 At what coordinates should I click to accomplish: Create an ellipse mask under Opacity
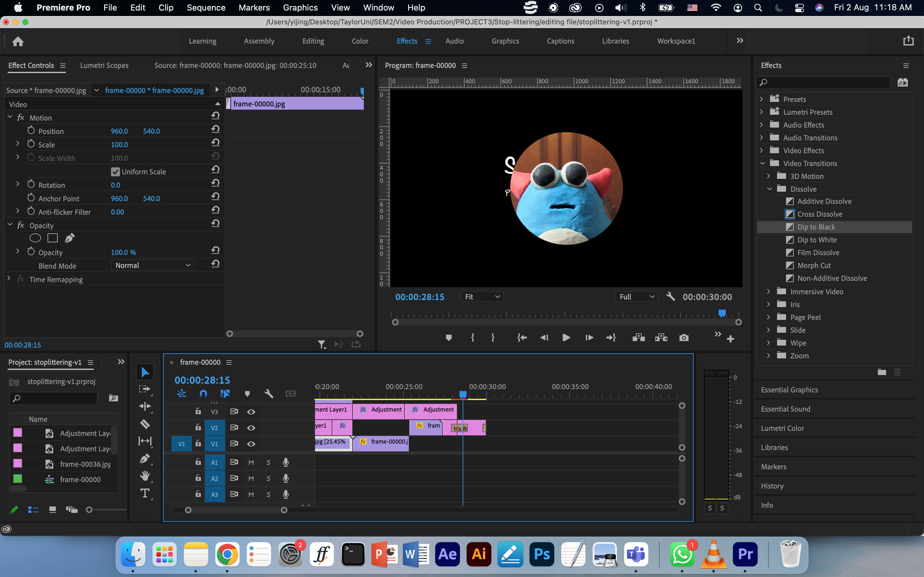click(35, 238)
